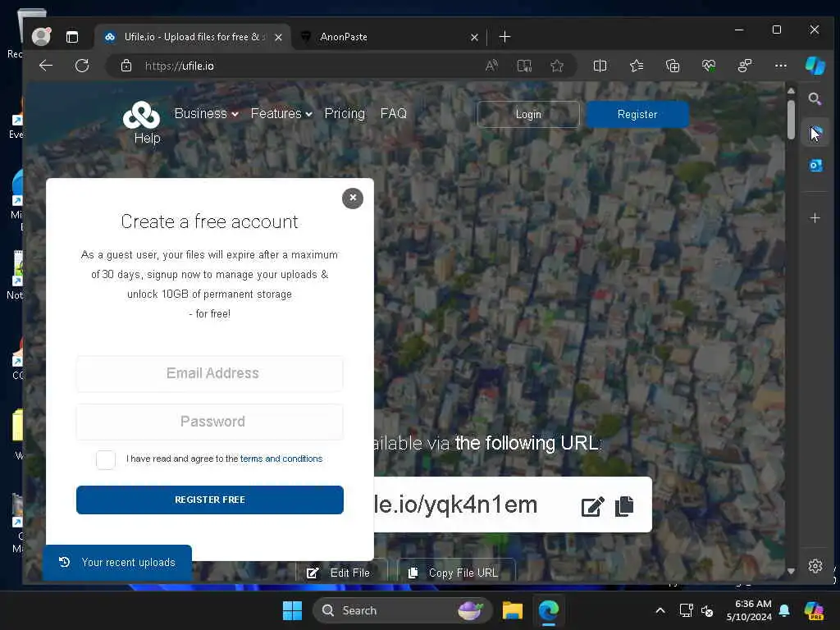This screenshot has width=840, height=630.
Task: Open the Windows Start menu
Action: click(x=293, y=610)
